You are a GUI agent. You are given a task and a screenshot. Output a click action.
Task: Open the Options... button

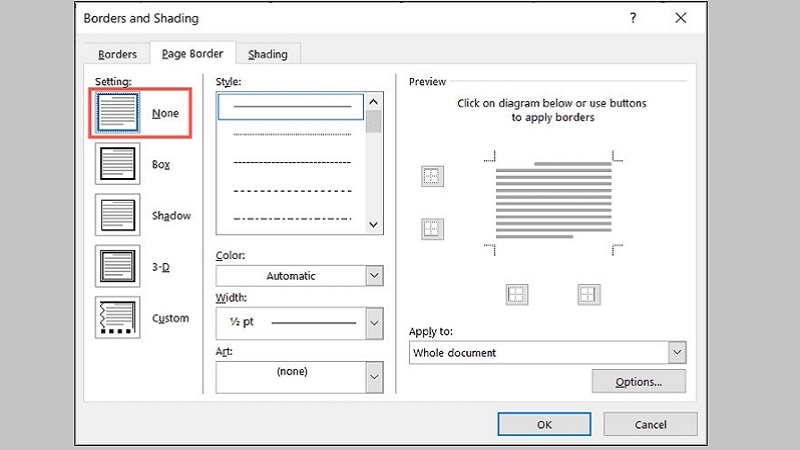pos(638,381)
